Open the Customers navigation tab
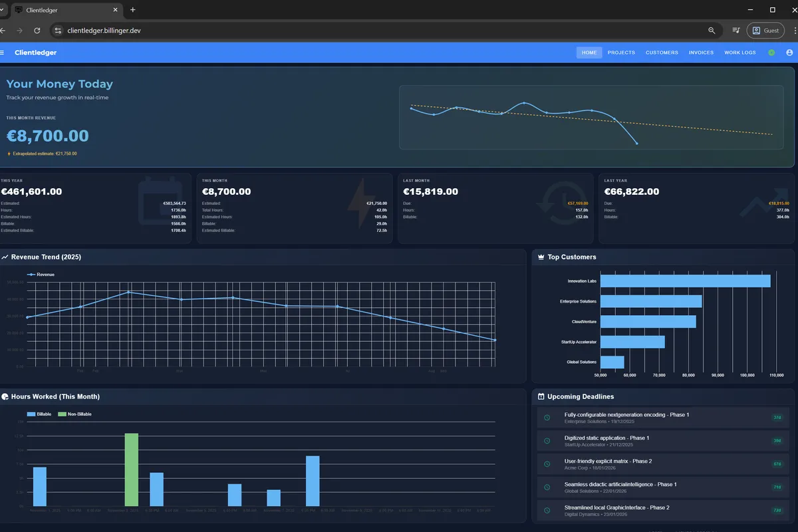 click(662, 53)
